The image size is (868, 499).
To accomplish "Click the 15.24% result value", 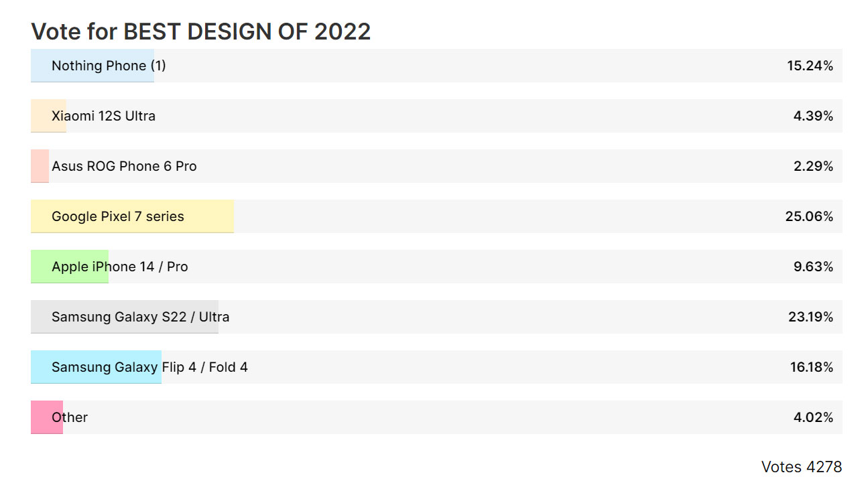I will [810, 66].
